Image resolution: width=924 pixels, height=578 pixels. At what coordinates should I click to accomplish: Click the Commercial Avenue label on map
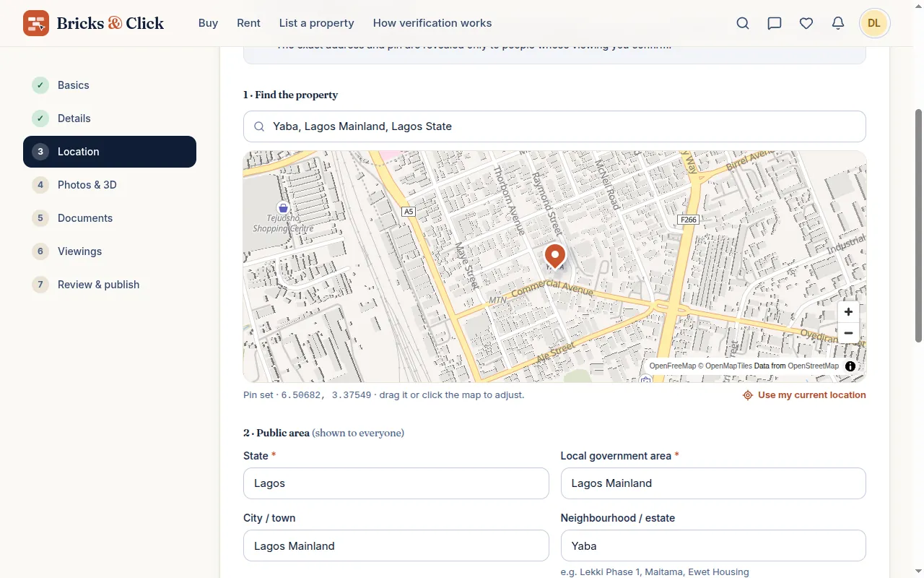(552, 288)
